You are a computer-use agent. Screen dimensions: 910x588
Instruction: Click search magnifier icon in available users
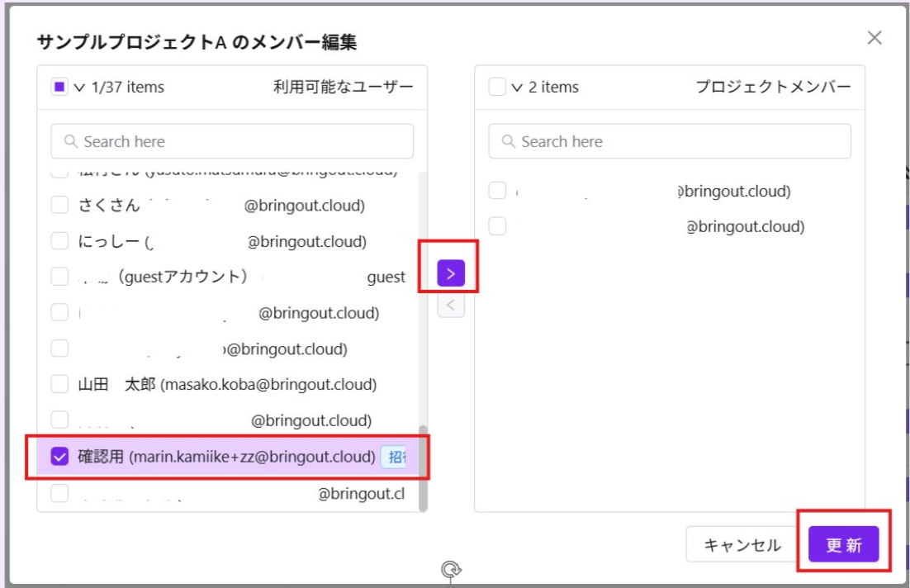(71, 141)
